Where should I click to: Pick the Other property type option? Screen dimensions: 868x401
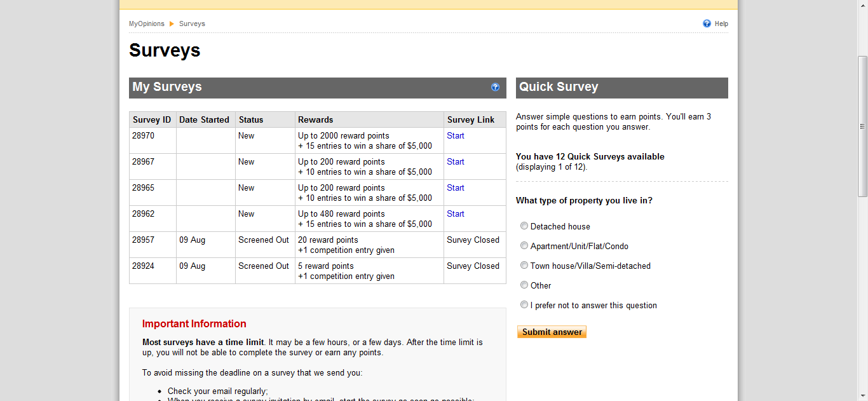pyautogui.click(x=524, y=285)
